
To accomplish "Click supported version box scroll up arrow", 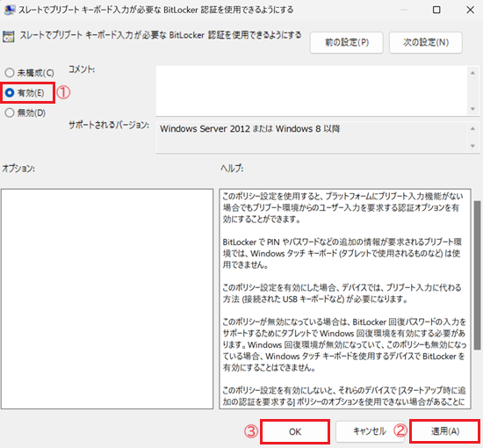I will click(x=472, y=128).
